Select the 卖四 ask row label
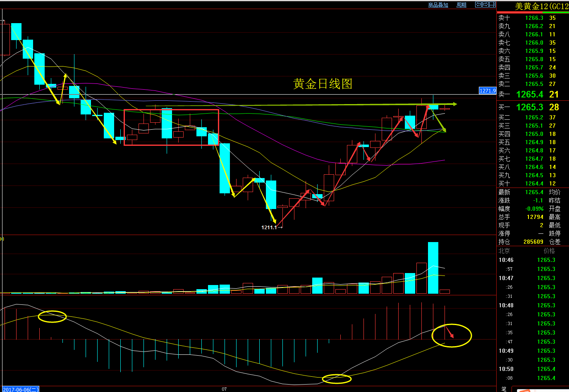Screen dimensions: 569x392 click(x=504, y=67)
